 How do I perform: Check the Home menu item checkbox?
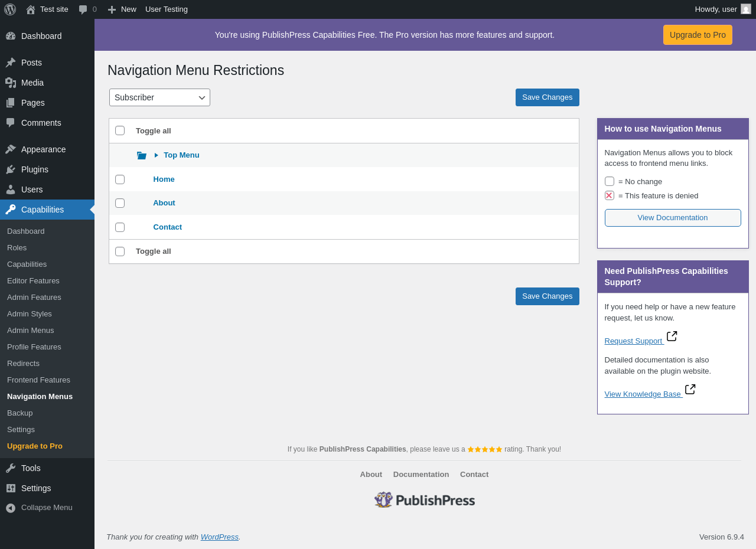[x=120, y=179]
